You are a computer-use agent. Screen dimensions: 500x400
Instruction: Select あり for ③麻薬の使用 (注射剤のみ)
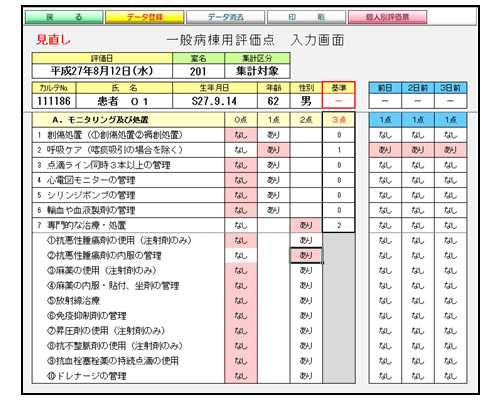pyautogui.click(x=306, y=271)
